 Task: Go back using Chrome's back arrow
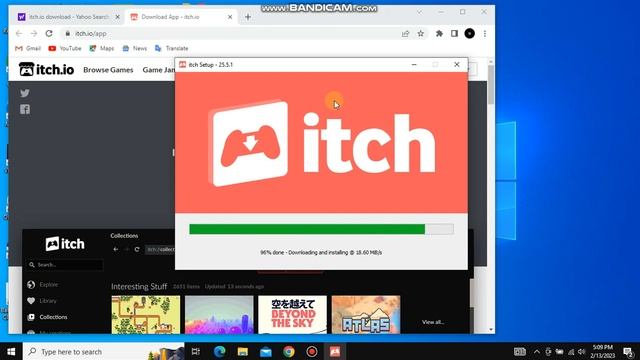click(x=19, y=33)
